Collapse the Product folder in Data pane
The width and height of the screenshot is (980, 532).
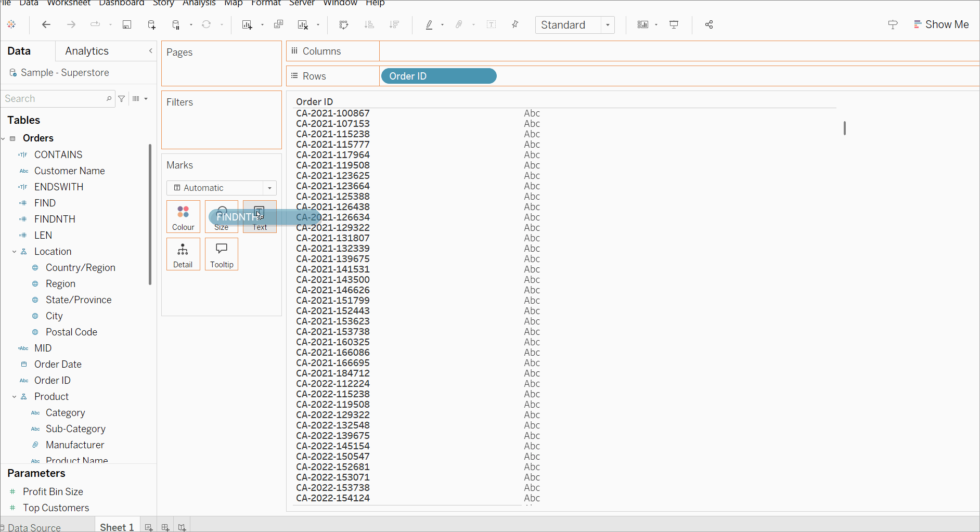(15, 397)
